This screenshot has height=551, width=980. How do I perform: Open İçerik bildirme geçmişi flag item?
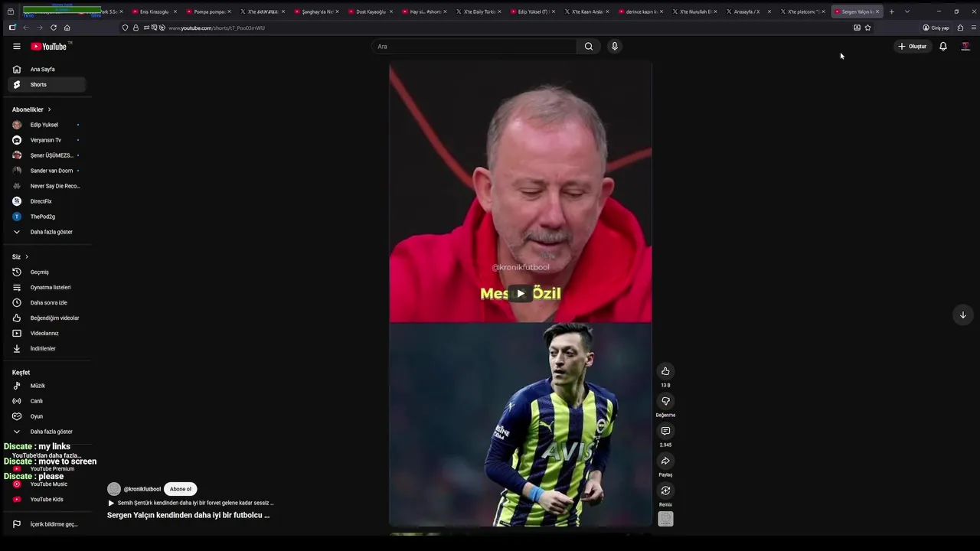46,524
